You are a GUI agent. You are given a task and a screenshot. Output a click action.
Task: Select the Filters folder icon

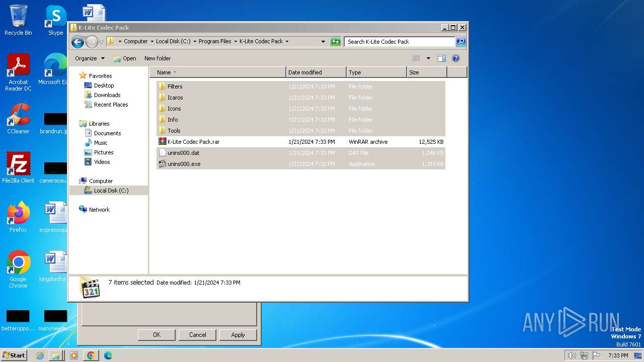click(162, 86)
